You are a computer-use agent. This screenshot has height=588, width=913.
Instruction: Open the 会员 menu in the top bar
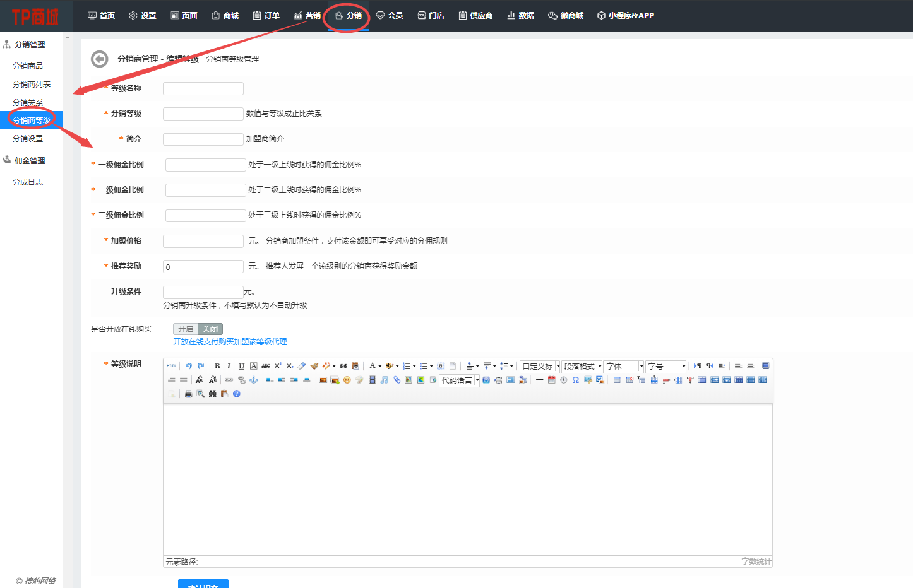tap(390, 15)
